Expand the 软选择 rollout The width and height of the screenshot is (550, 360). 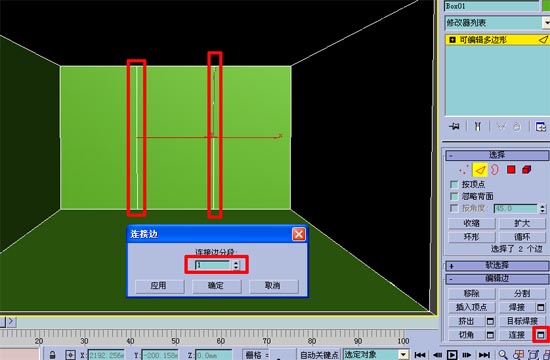[x=497, y=266]
